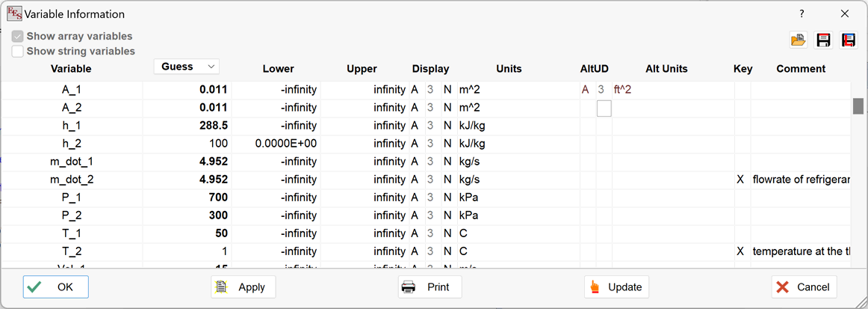Click the Apply button
Screen dimensions: 868x309
(x=243, y=287)
